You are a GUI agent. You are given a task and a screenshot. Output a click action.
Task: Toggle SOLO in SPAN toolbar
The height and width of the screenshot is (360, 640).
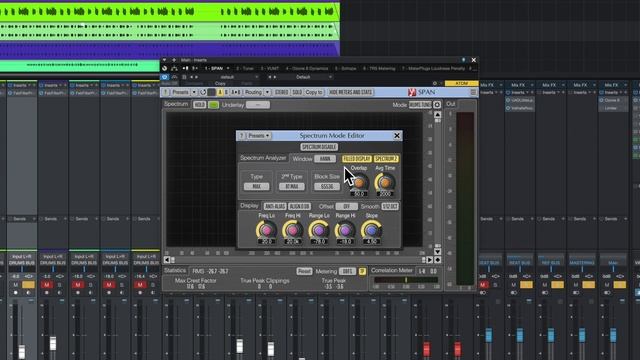coord(297,92)
